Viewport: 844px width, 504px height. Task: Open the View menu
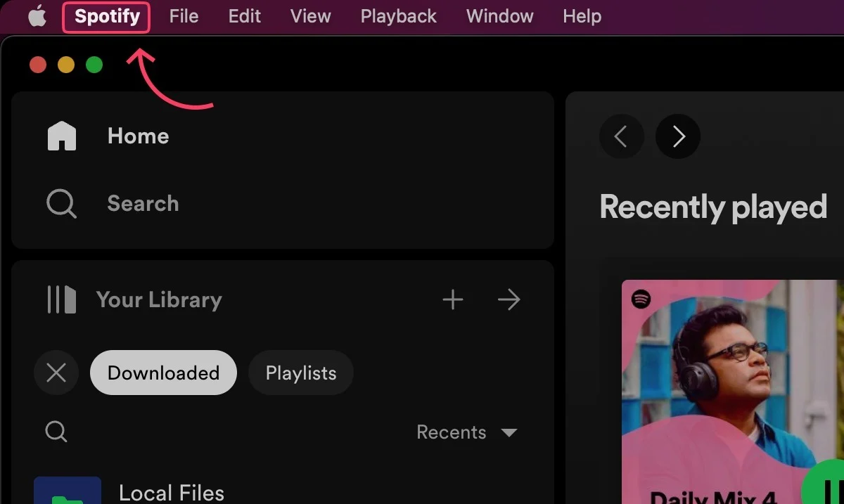[310, 16]
